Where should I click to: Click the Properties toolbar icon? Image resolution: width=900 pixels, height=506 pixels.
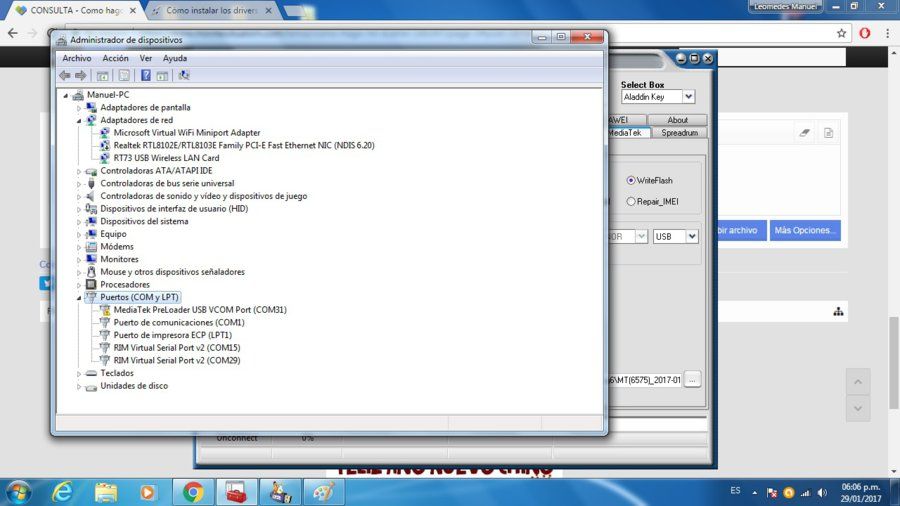[123, 75]
